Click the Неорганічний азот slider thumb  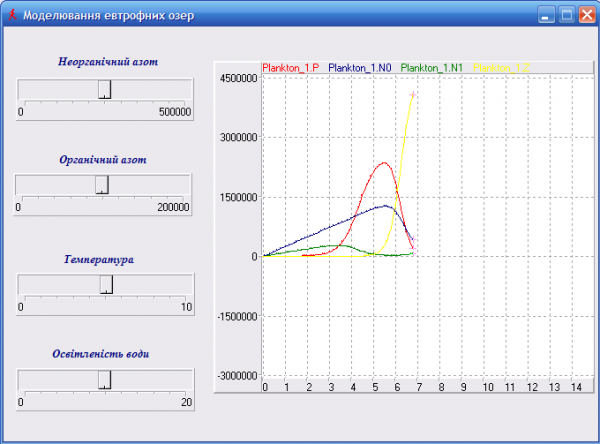pos(104,89)
